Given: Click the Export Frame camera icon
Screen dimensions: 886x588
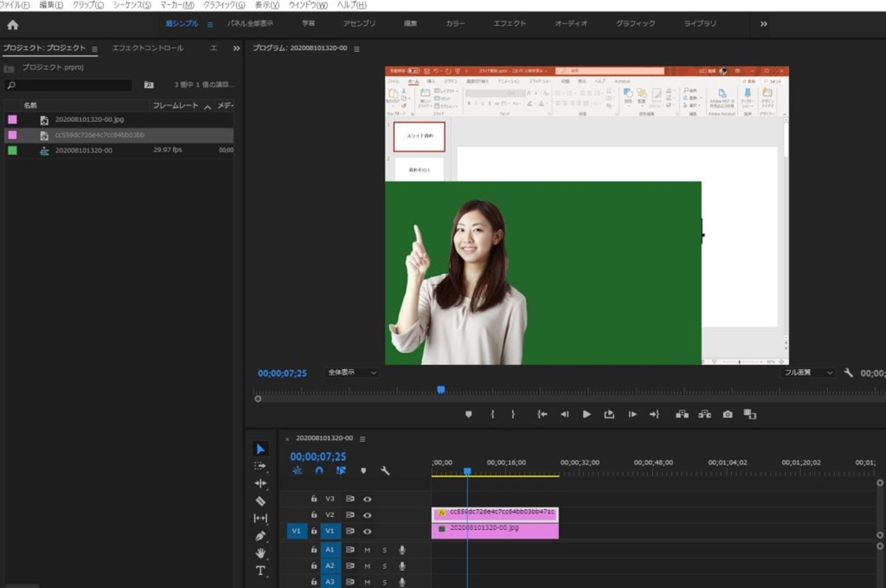Looking at the screenshot, I should point(727,415).
